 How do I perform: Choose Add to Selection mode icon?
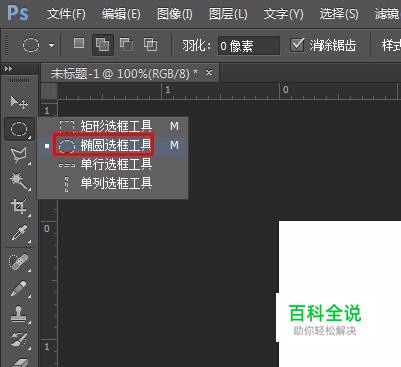[102, 44]
